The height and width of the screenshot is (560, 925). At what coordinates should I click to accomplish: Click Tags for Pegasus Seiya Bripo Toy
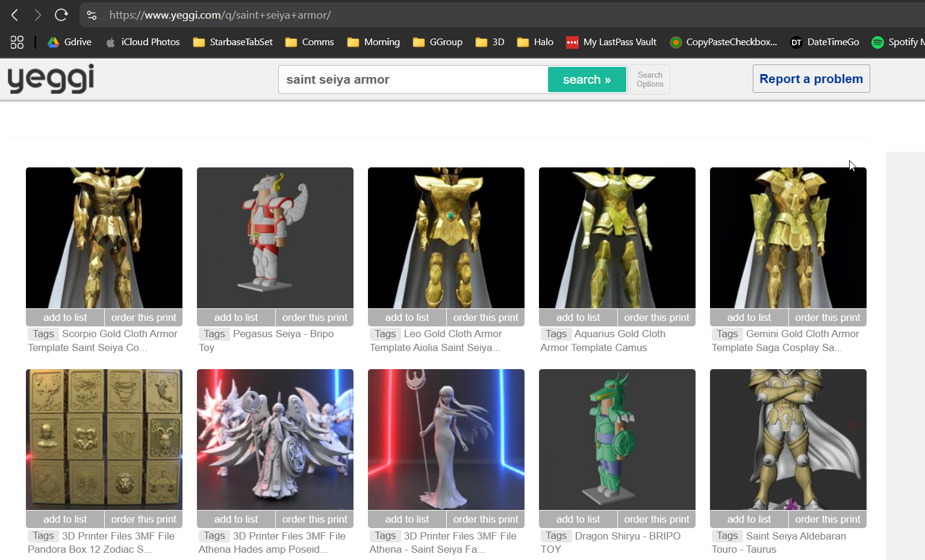pyautogui.click(x=214, y=334)
